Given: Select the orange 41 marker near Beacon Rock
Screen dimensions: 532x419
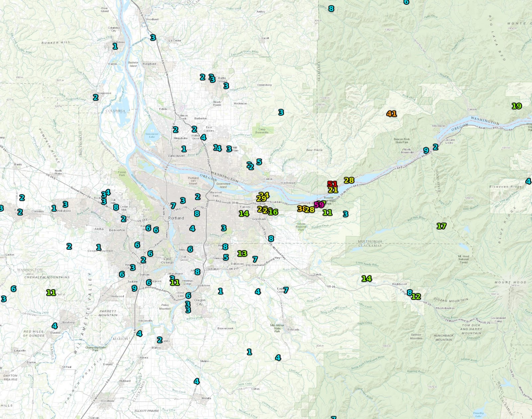Looking at the screenshot, I should tap(391, 114).
